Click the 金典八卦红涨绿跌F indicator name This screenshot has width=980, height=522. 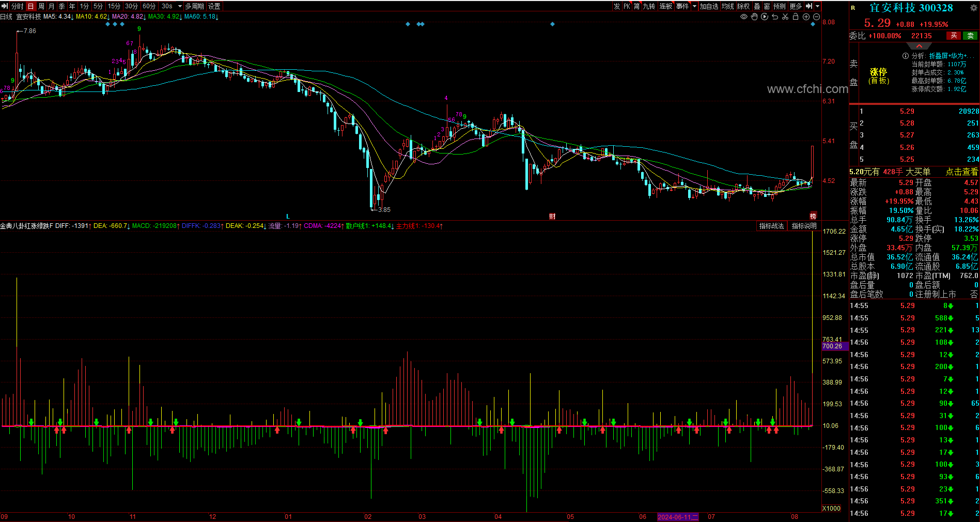(x=27, y=226)
